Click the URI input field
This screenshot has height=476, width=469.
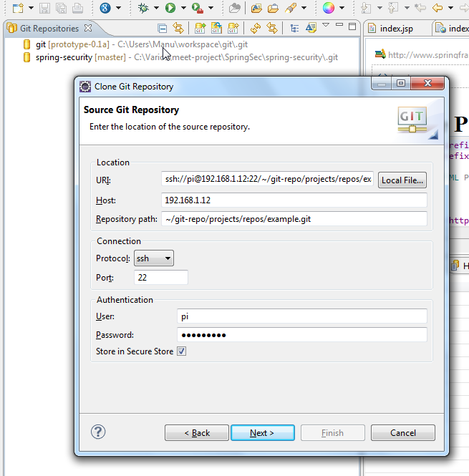[x=267, y=179]
